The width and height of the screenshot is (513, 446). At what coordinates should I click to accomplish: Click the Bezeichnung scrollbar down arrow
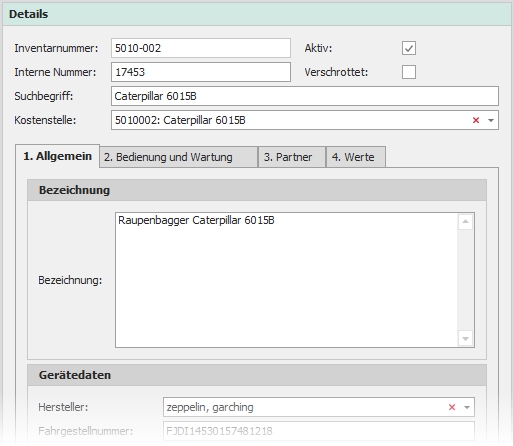(x=465, y=339)
